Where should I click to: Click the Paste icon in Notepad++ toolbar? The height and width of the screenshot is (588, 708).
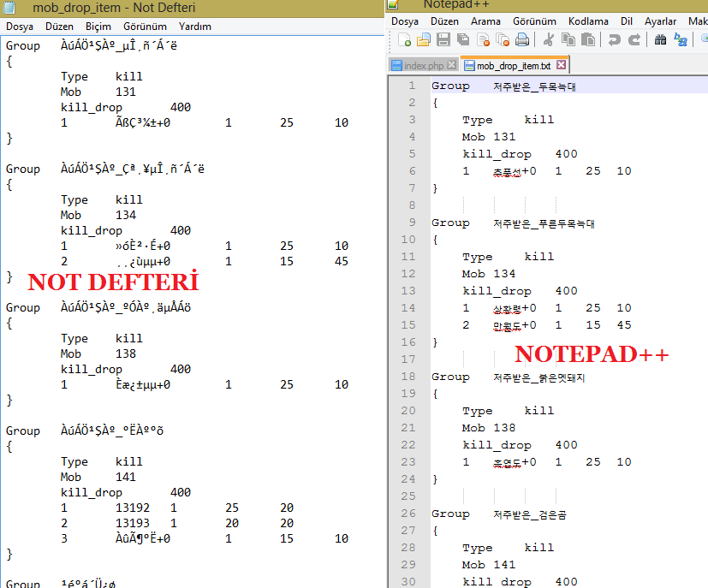point(588,39)
